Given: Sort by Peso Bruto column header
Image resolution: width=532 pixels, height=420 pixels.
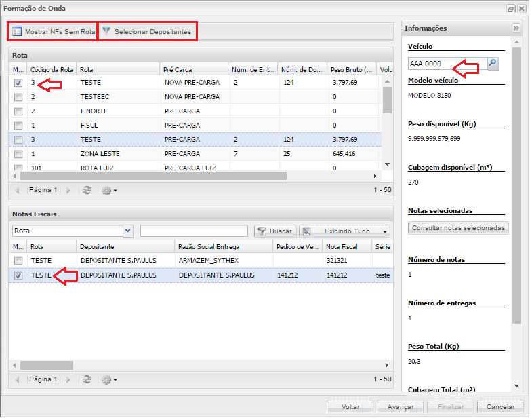Looking at the screenshot, I should [x=352, y=70].
